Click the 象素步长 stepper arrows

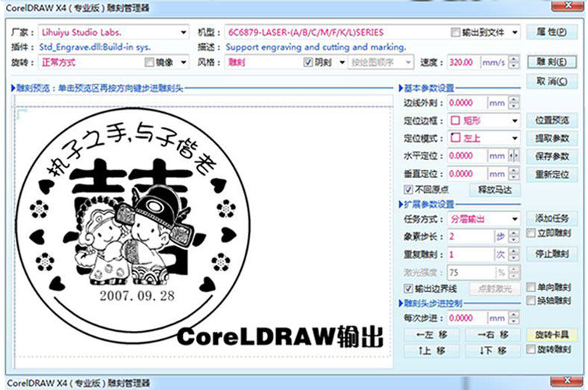[514, 237]
